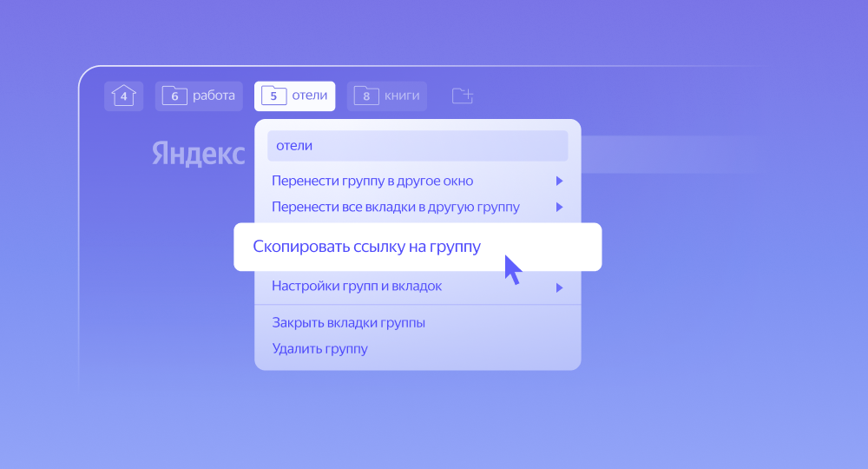This screenshot has height=469, width=868.
Task: Select Скопировать ссылку на группу
Action: pos(418,247)
